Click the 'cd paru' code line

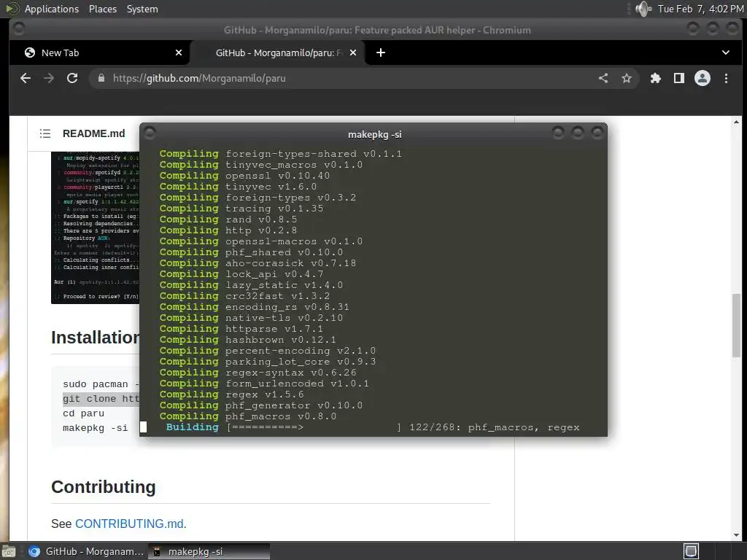point(83,413)
